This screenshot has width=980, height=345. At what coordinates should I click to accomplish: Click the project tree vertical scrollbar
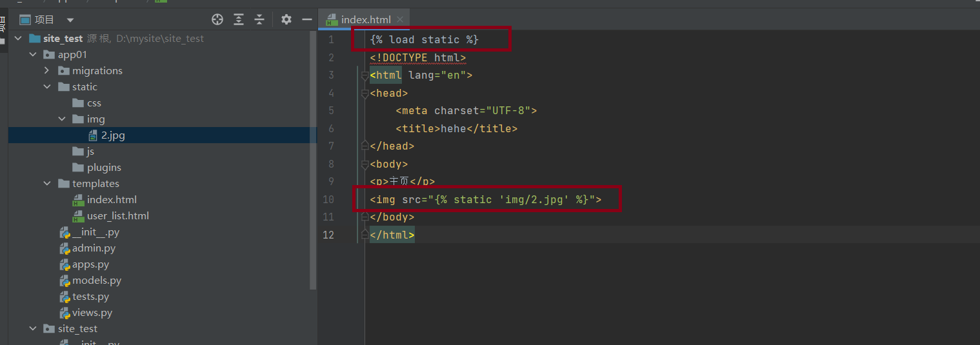314,161
